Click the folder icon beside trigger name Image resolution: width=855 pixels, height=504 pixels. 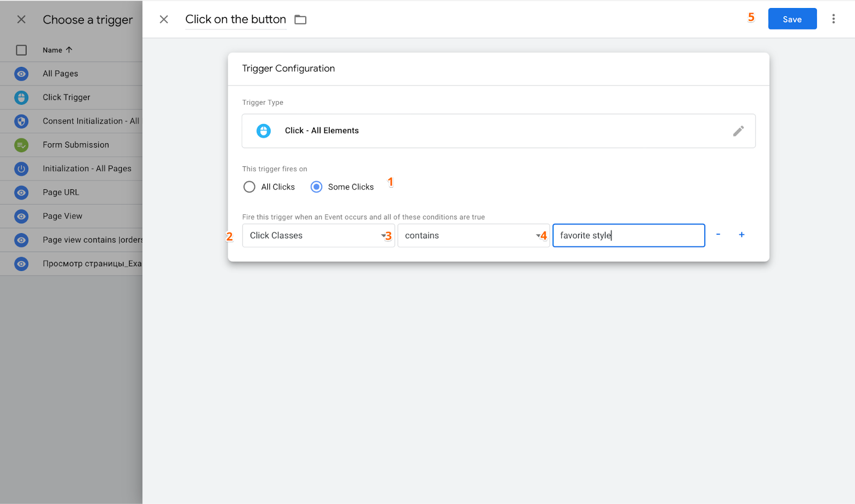coord(300,20)
